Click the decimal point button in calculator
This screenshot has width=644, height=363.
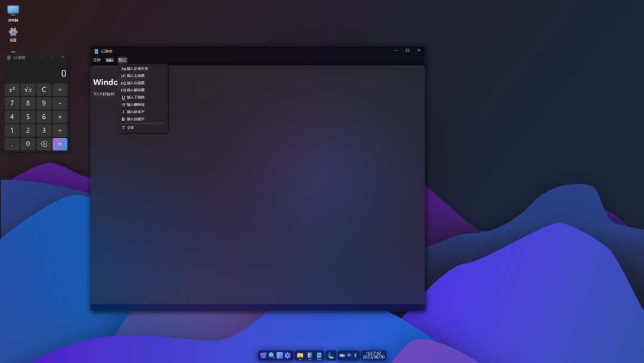click(x=12, y=144)
